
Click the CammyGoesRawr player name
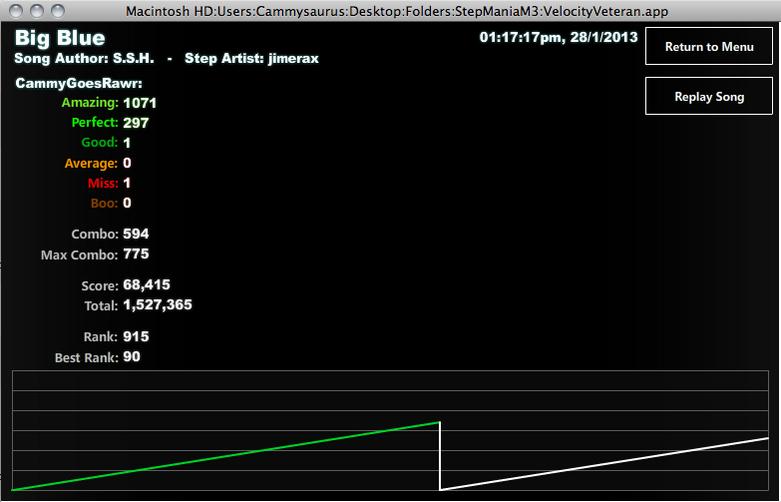click(x=79, y=83)
